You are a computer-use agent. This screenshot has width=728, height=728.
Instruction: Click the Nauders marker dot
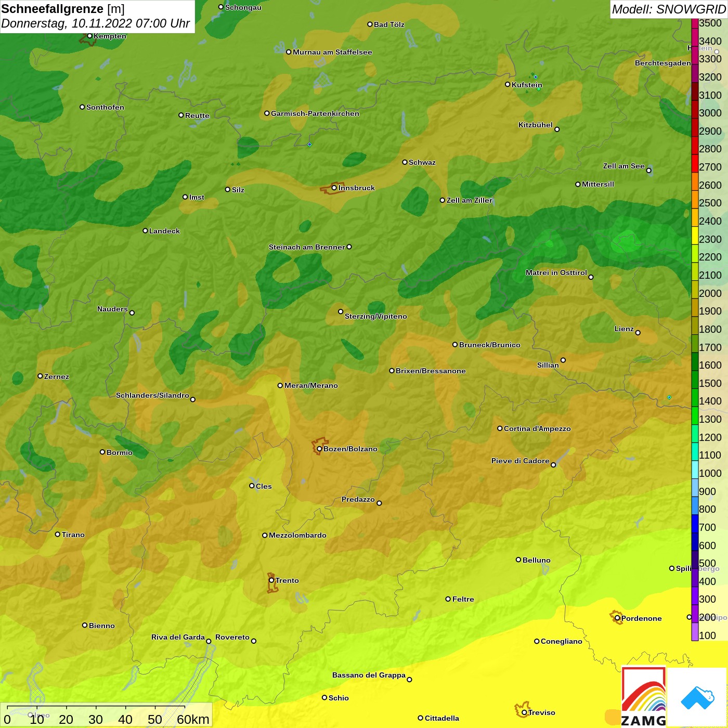(x=132, y=313)
